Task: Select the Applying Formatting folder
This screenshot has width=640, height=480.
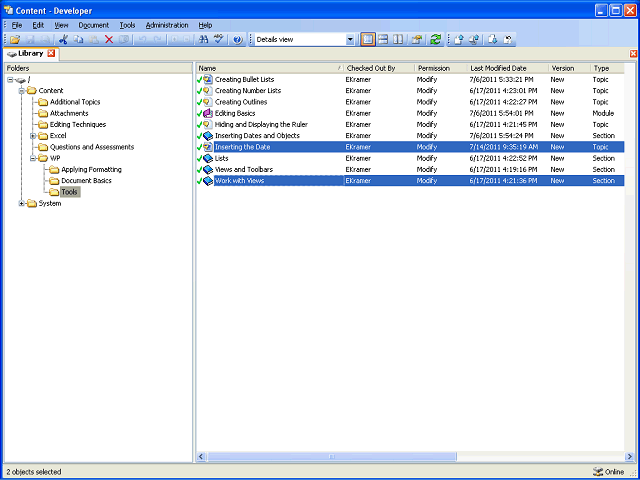Action: 91,169
